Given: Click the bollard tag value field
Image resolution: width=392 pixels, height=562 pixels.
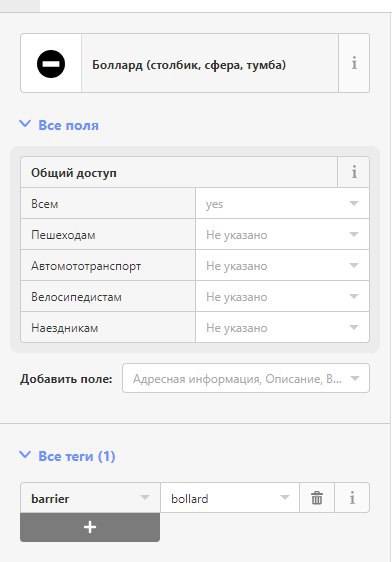Looking at the screenshot, I should 230,498.
